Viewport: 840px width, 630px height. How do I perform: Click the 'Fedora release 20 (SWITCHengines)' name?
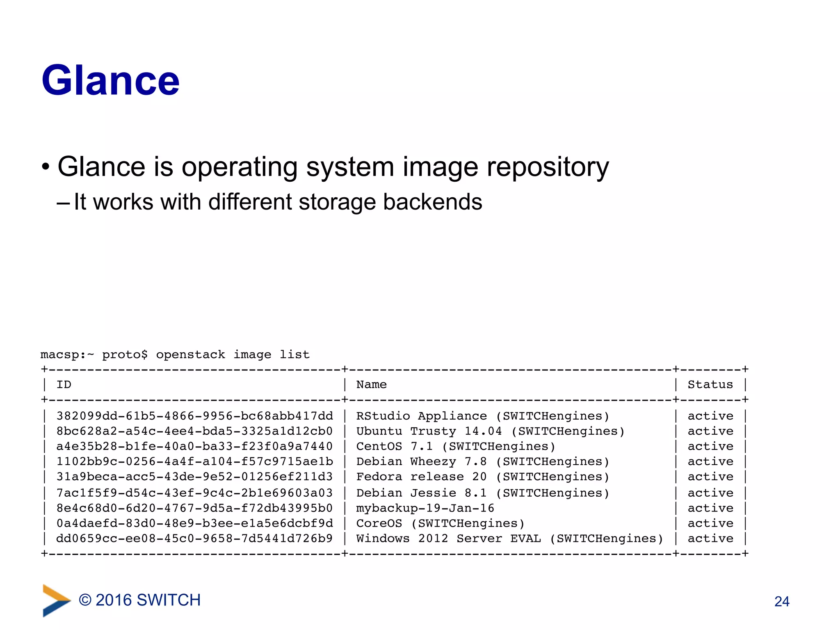click(483, 477)
